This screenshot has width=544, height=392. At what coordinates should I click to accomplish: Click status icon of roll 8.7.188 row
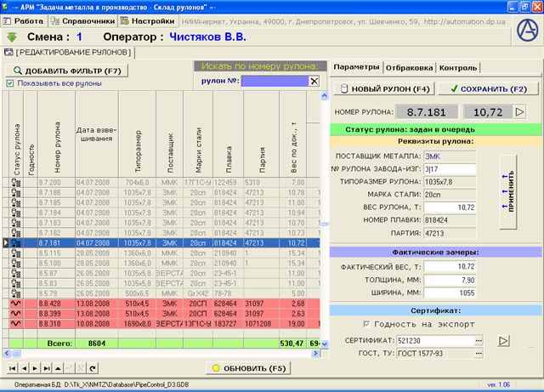coord(16,193)
